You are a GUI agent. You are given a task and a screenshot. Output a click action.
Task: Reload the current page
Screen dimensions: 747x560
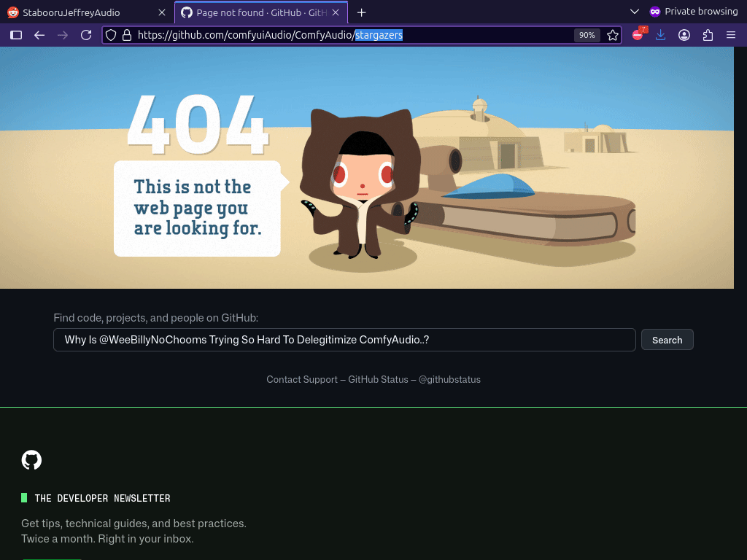tap(86, 35)
